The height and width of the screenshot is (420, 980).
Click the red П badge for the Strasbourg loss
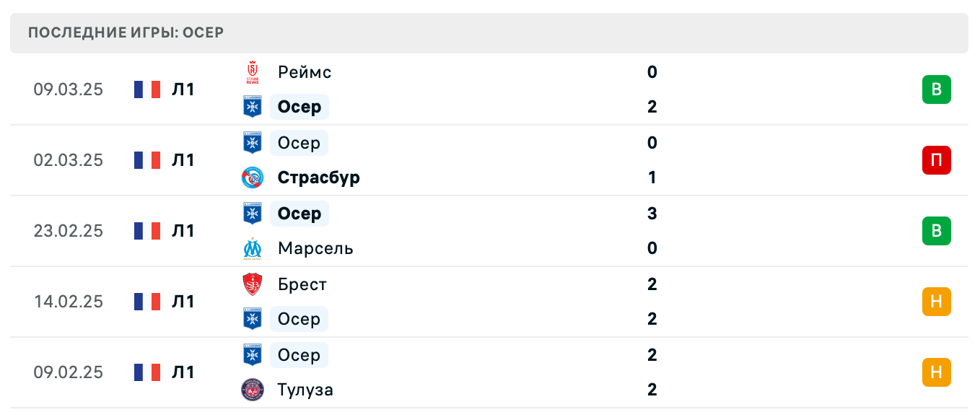pyautogui.click(x=937, y=160)
